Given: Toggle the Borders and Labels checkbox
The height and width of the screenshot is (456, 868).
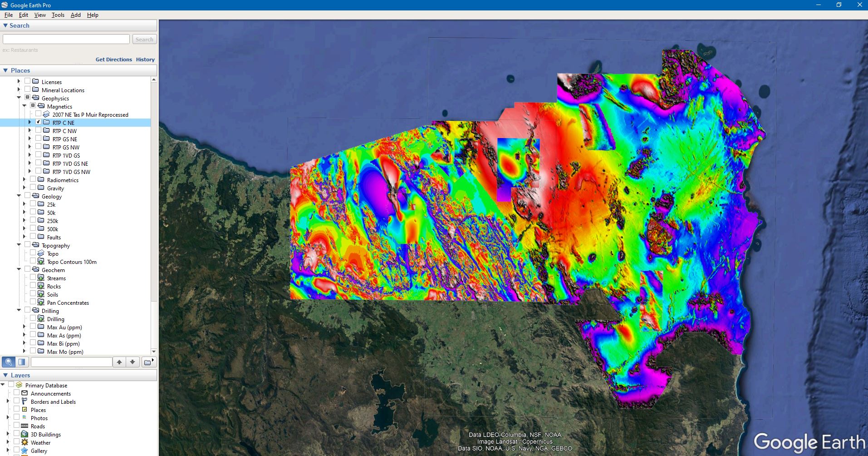Looking at the screenshot, I should tap(17, 401).
